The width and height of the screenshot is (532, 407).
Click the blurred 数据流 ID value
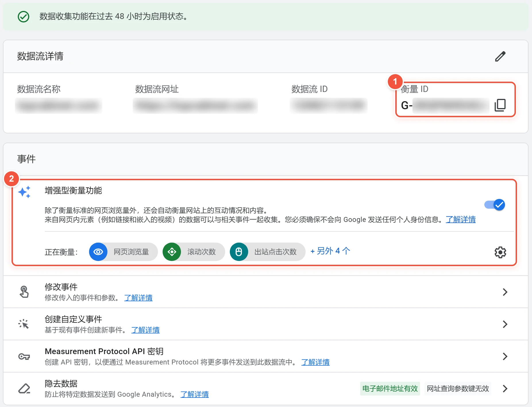tap(329, 105)
